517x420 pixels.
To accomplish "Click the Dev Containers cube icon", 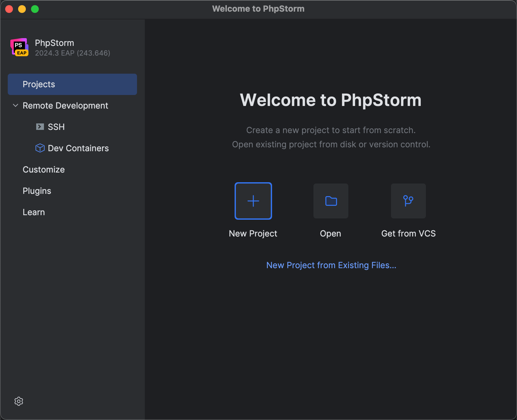I will coord(39,148).
